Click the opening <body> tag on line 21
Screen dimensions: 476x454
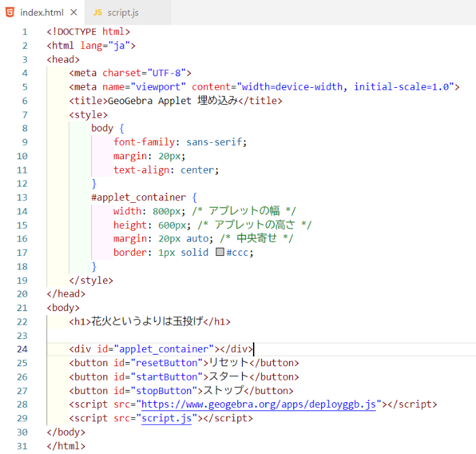(63, 308)
